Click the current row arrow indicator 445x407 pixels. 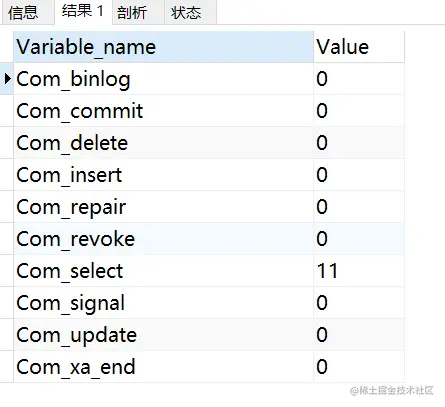(7, 79)
